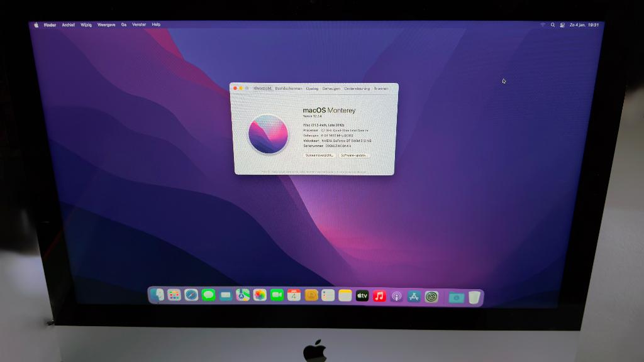Open the Apple menu
The height and width of the screenshot is (362, 644).
pos(36,25)
